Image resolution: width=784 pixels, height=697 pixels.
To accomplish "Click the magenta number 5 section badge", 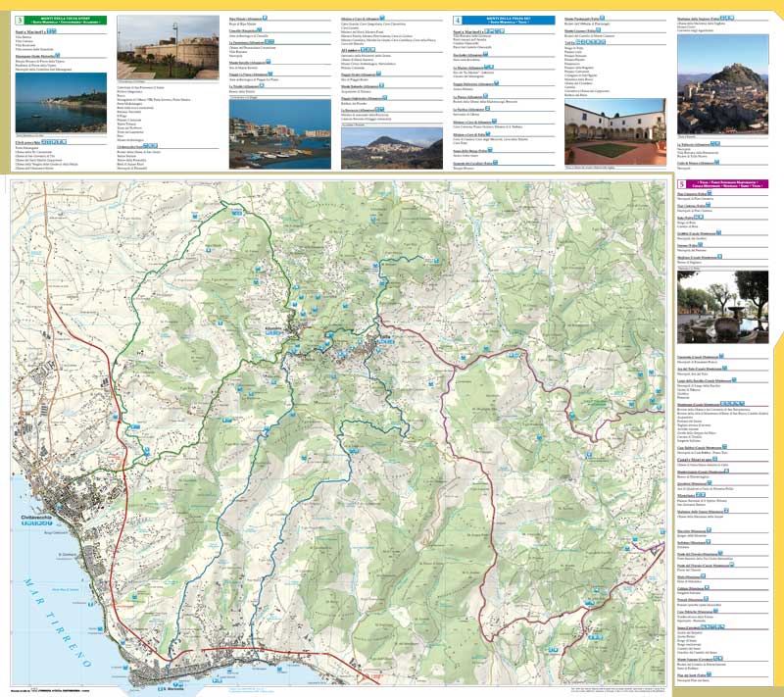I will (681, 184).
